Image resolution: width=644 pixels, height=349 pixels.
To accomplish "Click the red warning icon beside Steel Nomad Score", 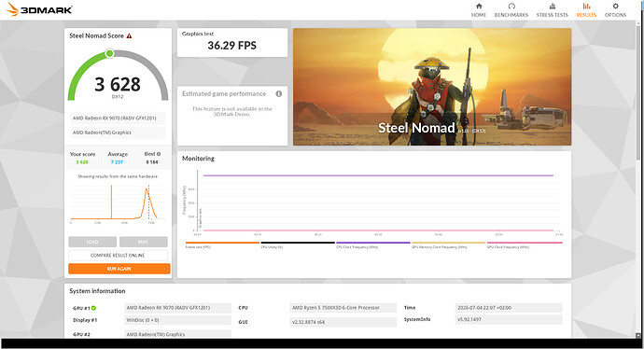I will pos(130,36).
